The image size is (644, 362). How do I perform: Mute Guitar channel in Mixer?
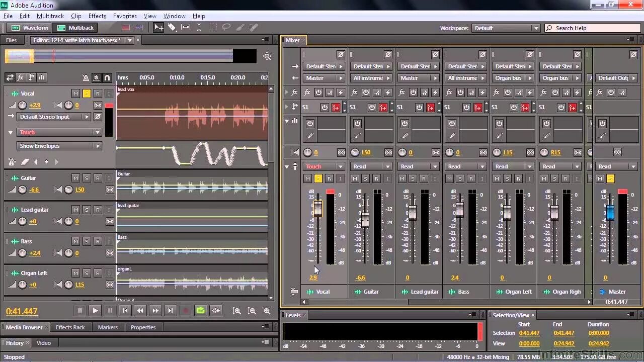point(354,178)
